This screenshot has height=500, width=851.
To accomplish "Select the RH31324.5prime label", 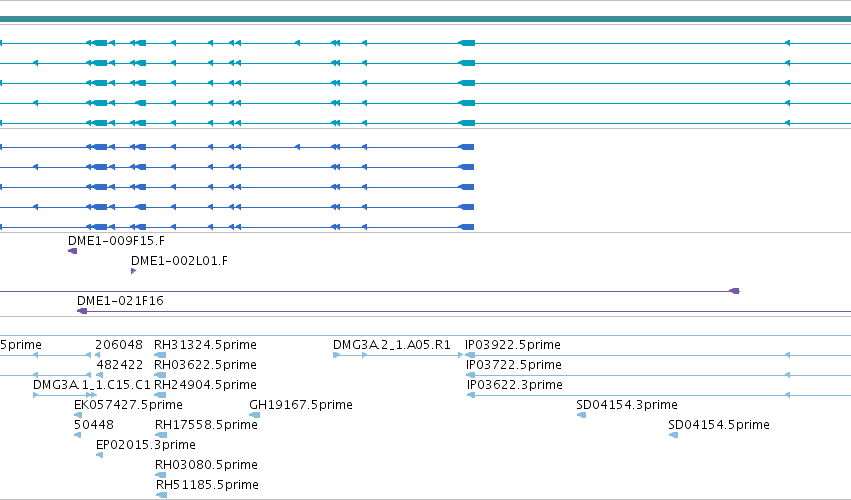I will 205,345.
